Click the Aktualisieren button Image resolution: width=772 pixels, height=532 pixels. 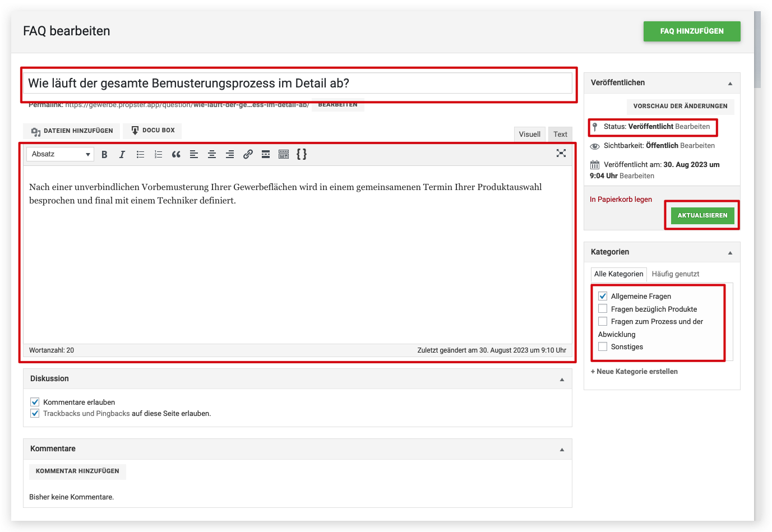click(x=702, y=215)
